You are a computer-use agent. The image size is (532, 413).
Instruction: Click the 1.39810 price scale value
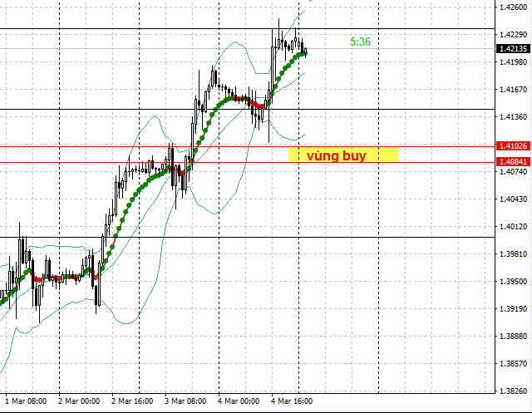coord(514,254)
